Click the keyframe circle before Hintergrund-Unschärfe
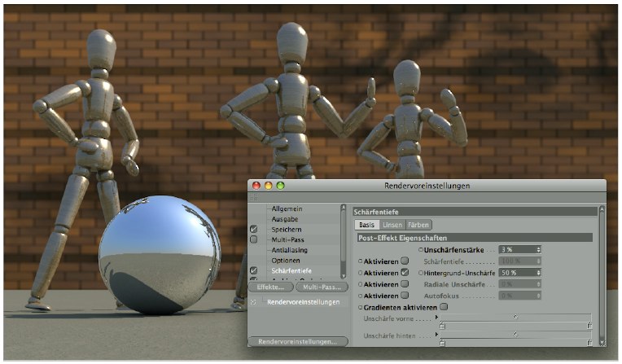The image size is (622, 364). [x=421, y=272]
